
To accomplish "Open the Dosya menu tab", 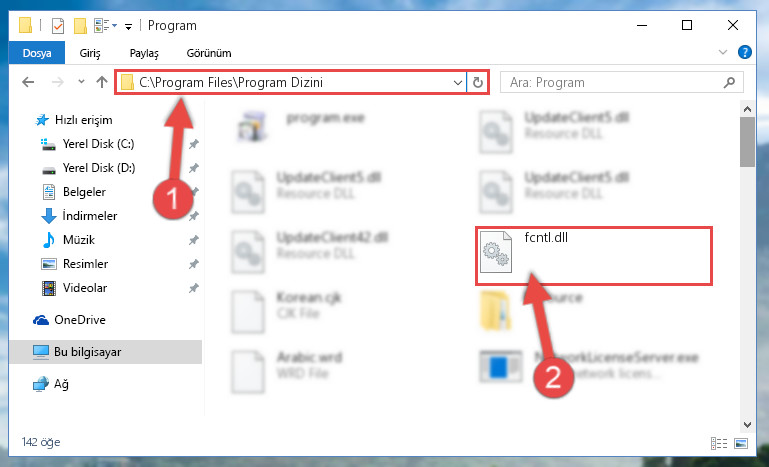I will click(37, 52).
